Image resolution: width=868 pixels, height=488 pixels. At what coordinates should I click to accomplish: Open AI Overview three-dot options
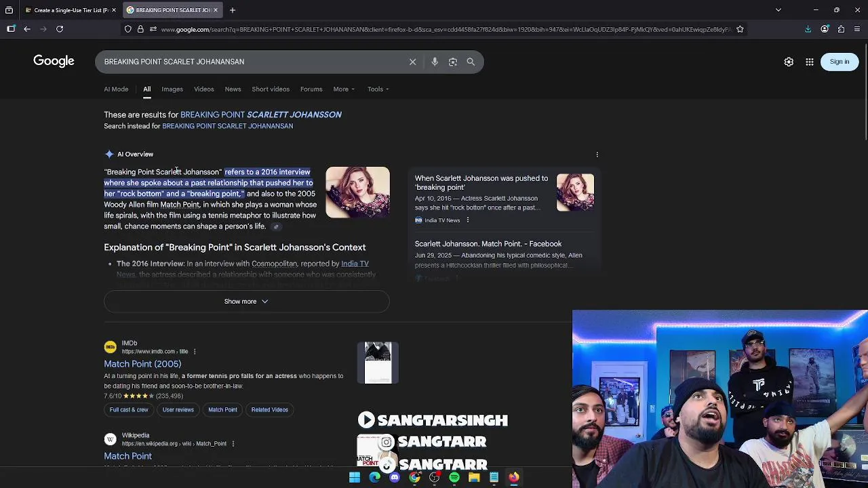(x=597, y=155)
